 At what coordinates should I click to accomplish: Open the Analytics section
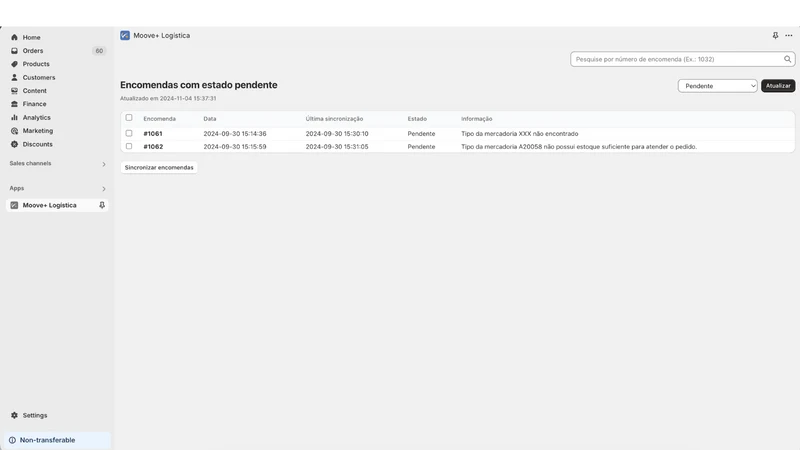coord(36,117)
